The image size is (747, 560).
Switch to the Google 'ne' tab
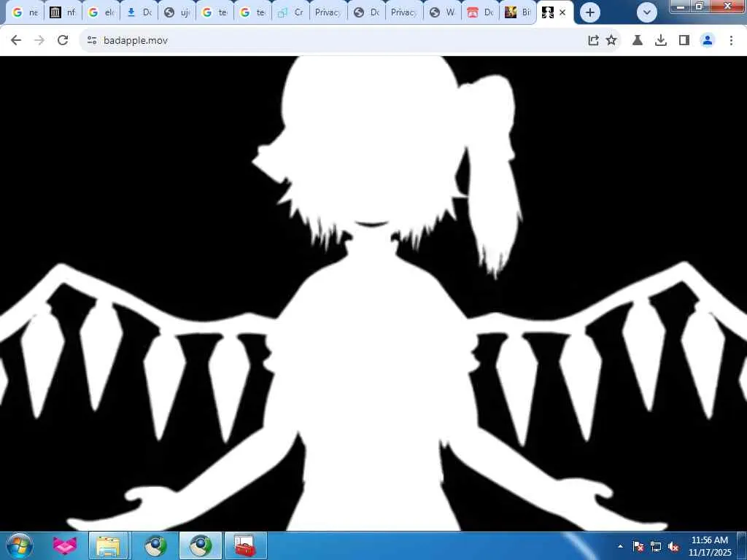coord(25,12)
